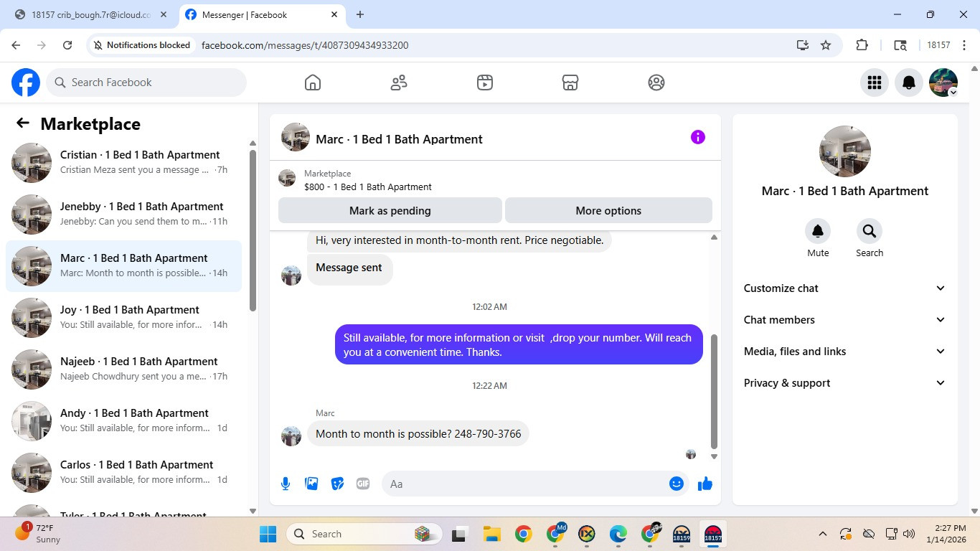The image size is (980, 551).
Task: Open the Friends icon in top navigation
Action: (399, 83)
